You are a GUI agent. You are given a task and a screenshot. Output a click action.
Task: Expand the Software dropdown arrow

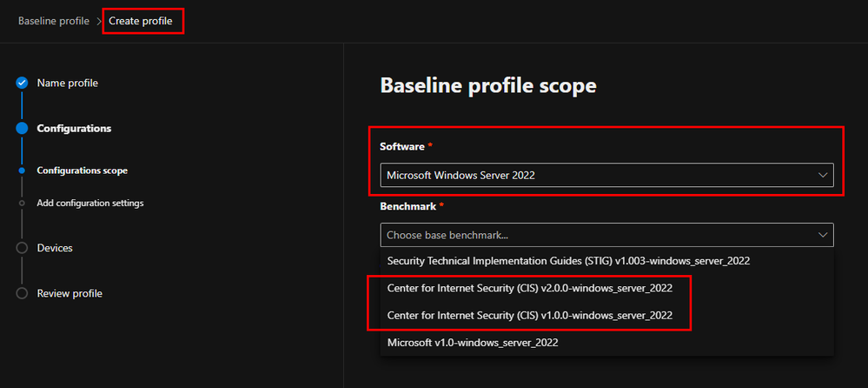tap(822, 175)
